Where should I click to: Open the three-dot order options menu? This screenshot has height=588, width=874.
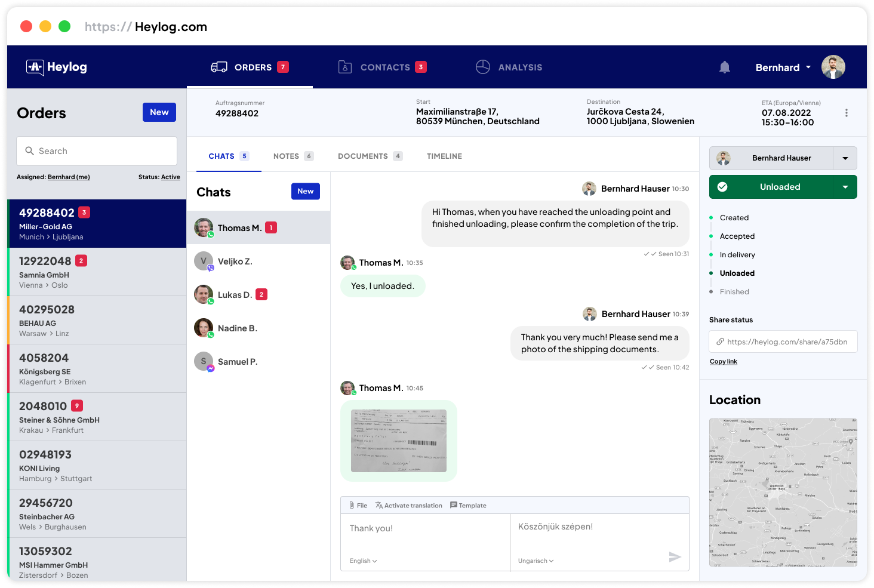(x=846, y=113)
